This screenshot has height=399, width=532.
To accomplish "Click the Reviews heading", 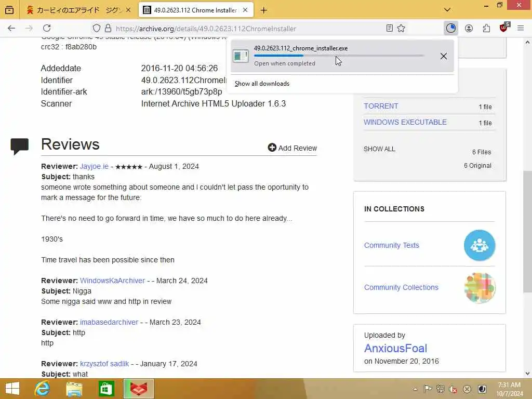I will 70,144.
